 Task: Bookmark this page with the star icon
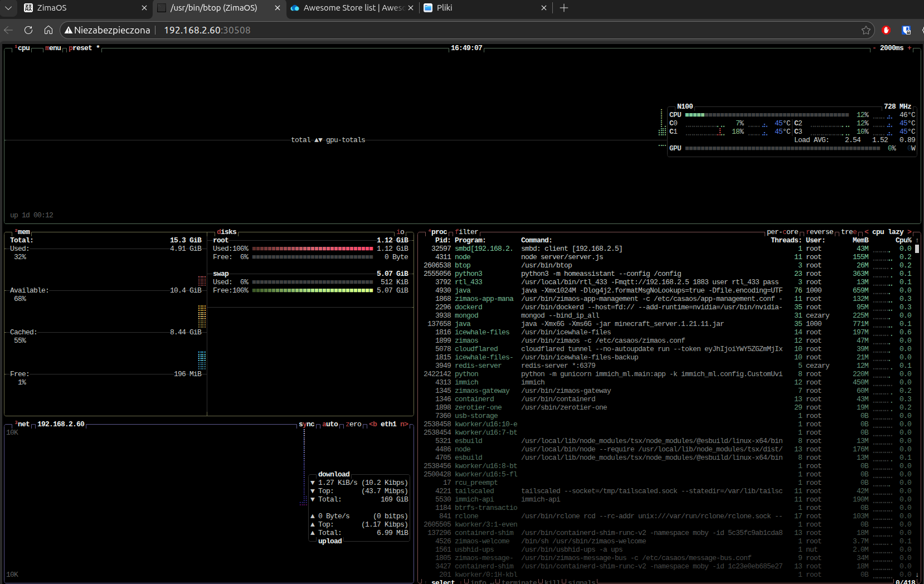865,30
